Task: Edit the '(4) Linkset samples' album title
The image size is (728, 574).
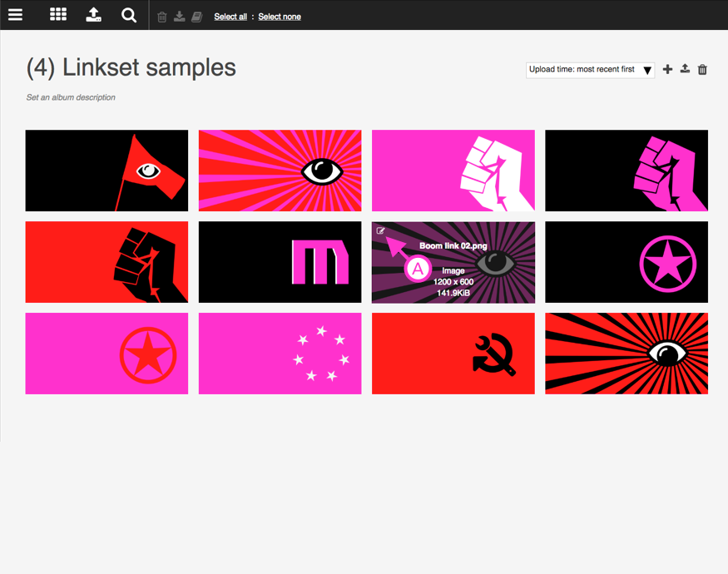Action: [x=131, y=68]
